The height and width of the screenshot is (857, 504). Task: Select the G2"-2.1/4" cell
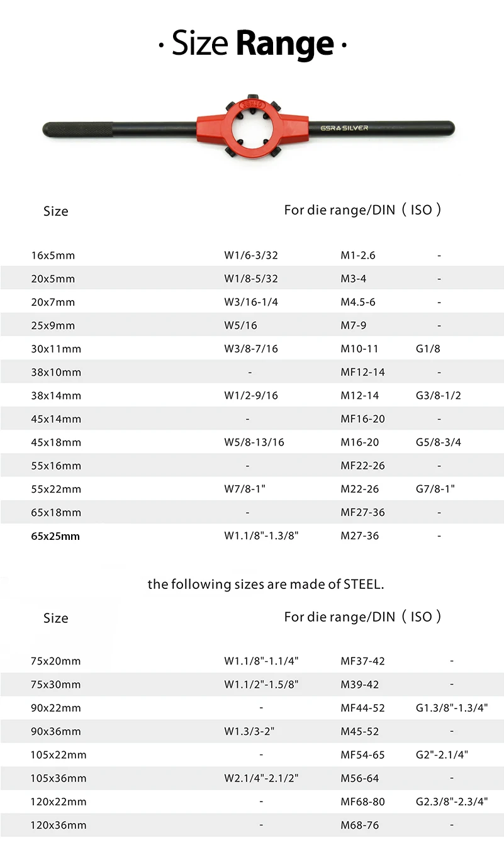(442, 754)
